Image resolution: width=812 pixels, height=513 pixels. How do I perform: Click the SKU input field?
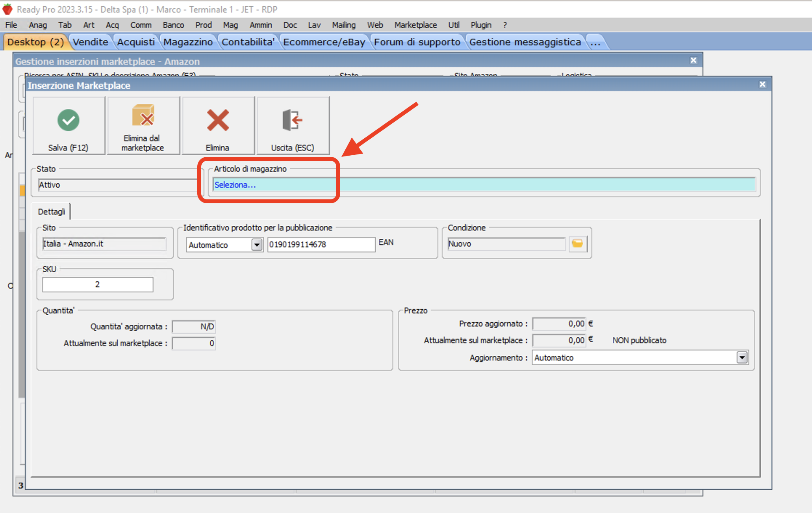pos(98,284)
